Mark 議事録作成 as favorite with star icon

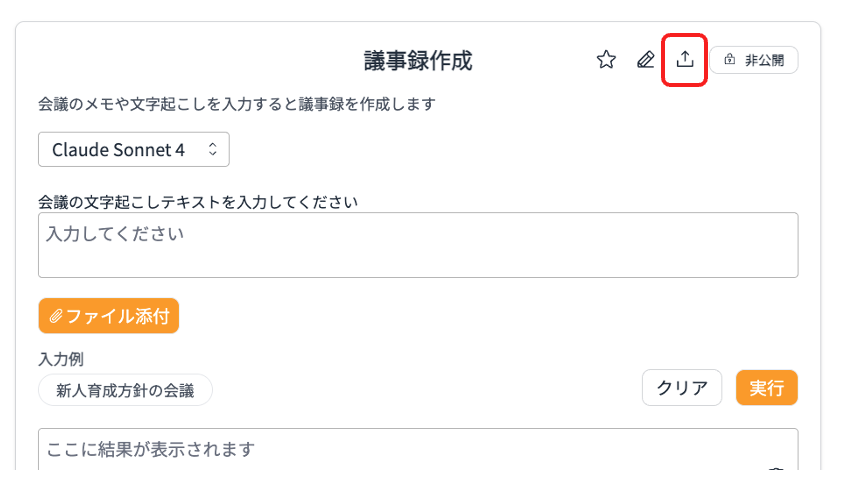coord(606,59)
